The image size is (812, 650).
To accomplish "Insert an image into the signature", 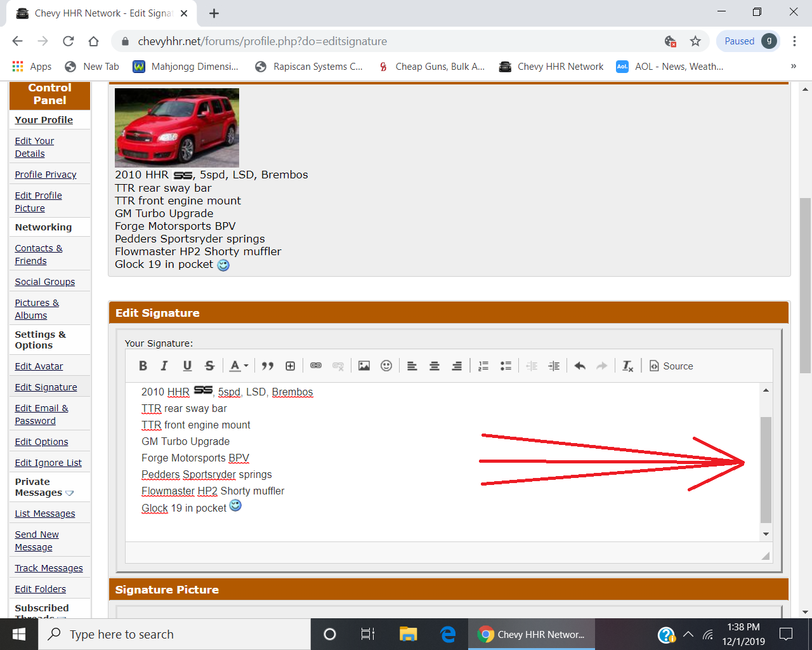I will pyautogui.click(x=364, y=366).
